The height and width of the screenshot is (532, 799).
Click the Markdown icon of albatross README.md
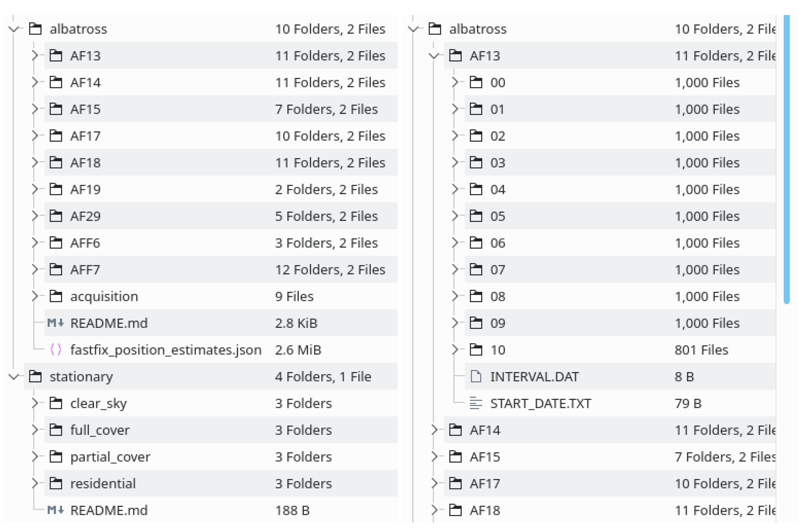coord(55,323)
